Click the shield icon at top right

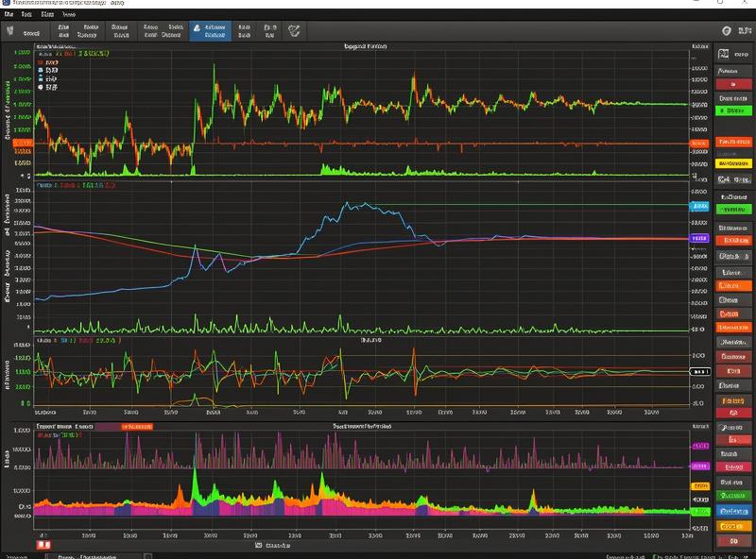point(727,31)
